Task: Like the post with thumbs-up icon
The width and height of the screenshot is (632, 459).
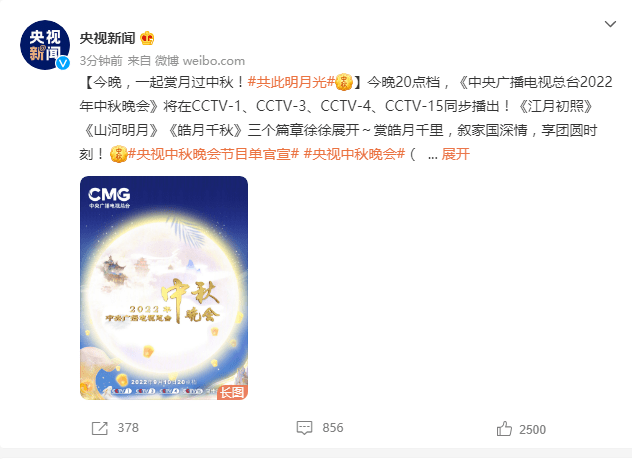Action: click(x=504, y=428)
